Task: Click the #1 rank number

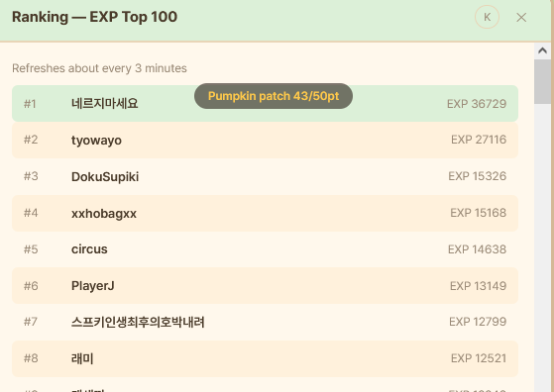Action: point(30,104)
